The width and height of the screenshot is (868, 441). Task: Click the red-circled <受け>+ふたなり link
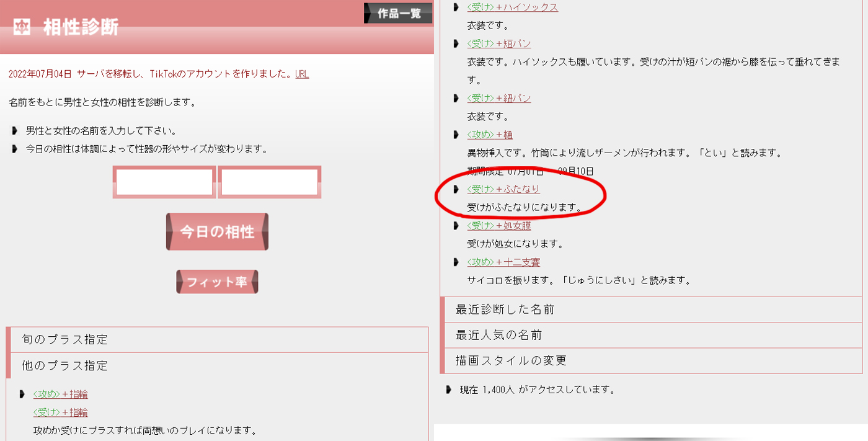point(503,189)
